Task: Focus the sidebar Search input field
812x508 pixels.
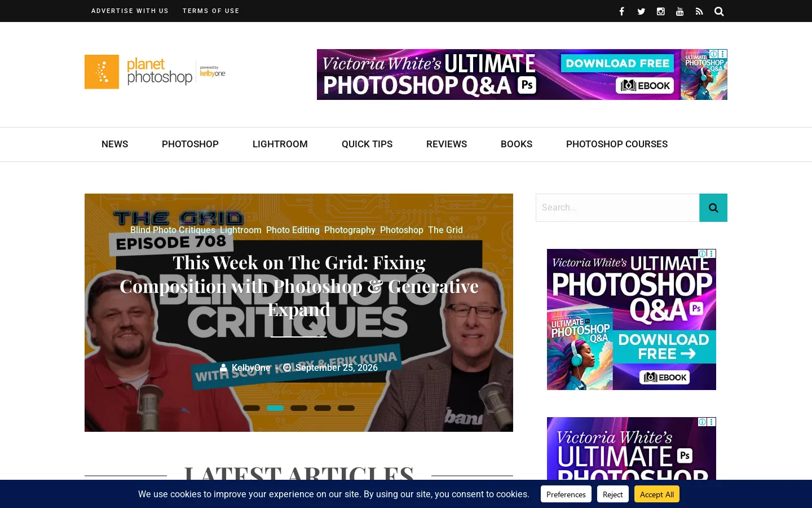Action: pos(617,208)
